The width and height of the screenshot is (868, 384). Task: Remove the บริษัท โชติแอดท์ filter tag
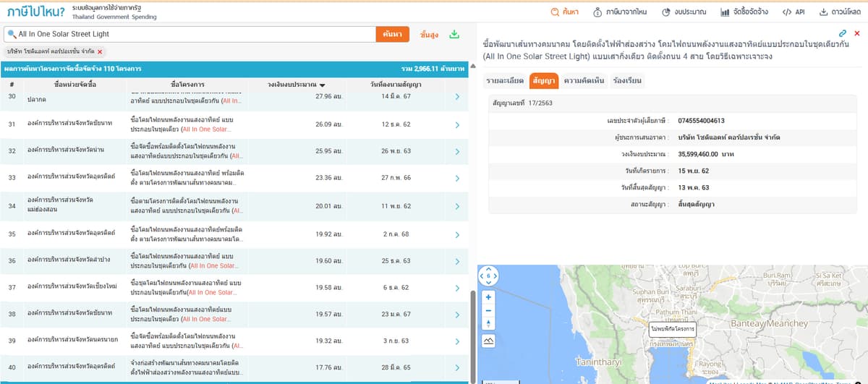tap(100, 52)
